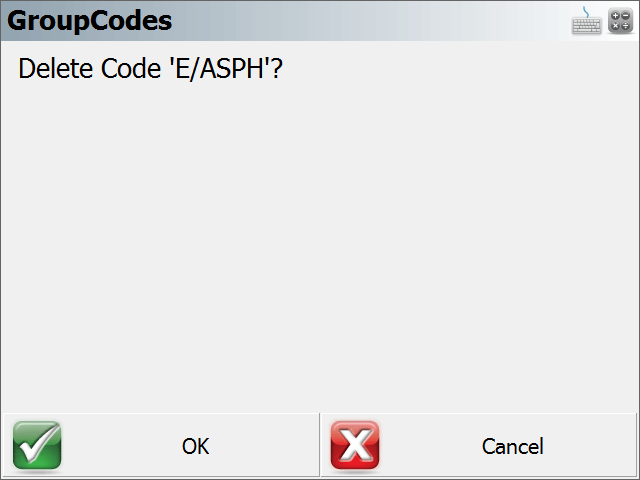Tap the gray calculator keys icon

click(620, 21)
